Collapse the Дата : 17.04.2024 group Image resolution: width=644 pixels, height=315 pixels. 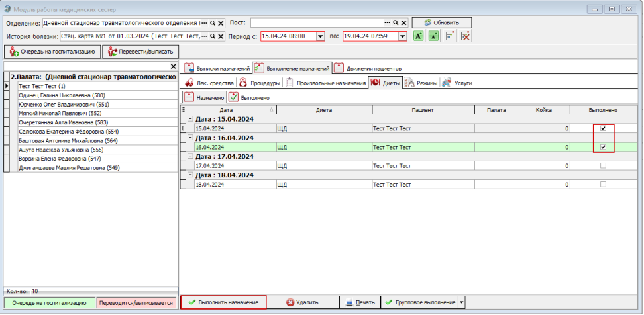(x=190, y=156)
